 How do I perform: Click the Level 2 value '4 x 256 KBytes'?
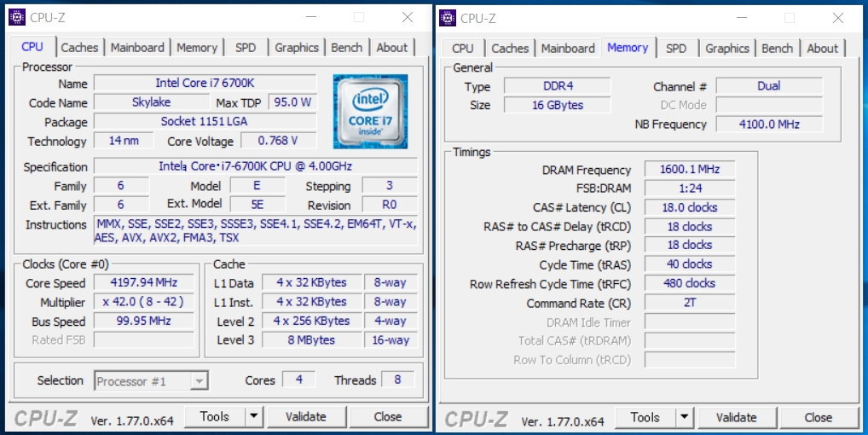point(312,321)
